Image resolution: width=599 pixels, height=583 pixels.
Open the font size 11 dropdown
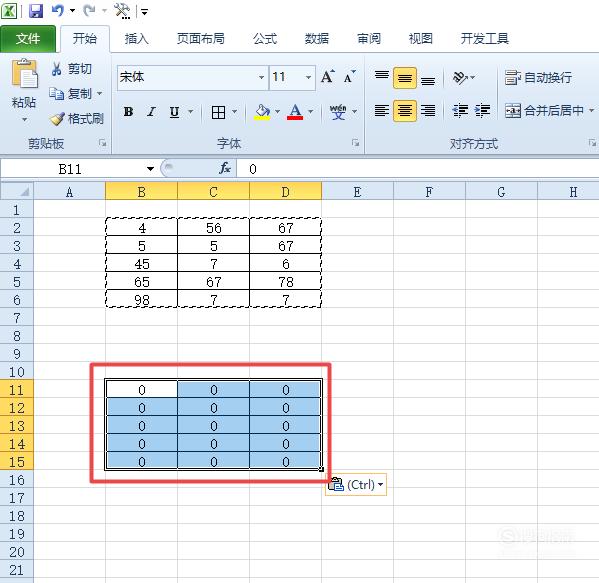(x=308, y=78)
